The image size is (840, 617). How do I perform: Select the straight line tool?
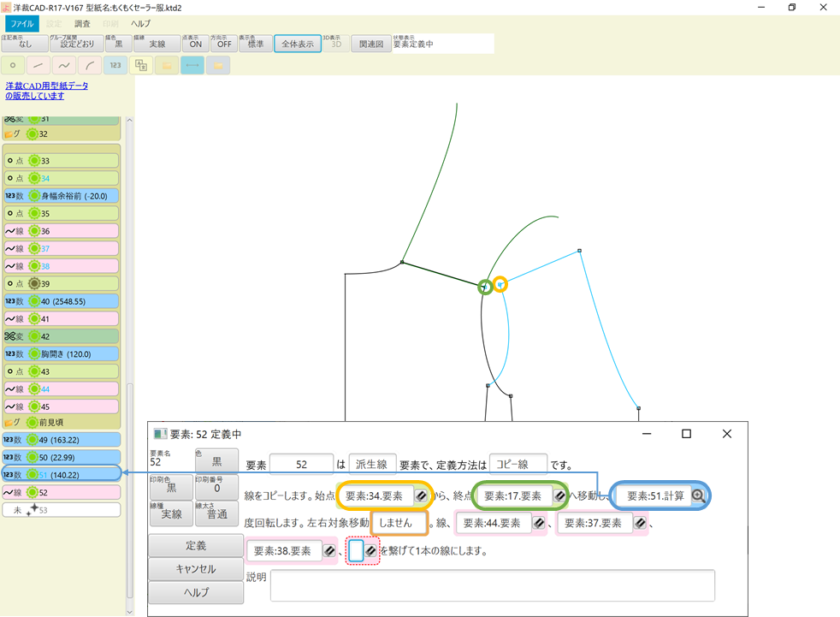click(x=38, y=64)
